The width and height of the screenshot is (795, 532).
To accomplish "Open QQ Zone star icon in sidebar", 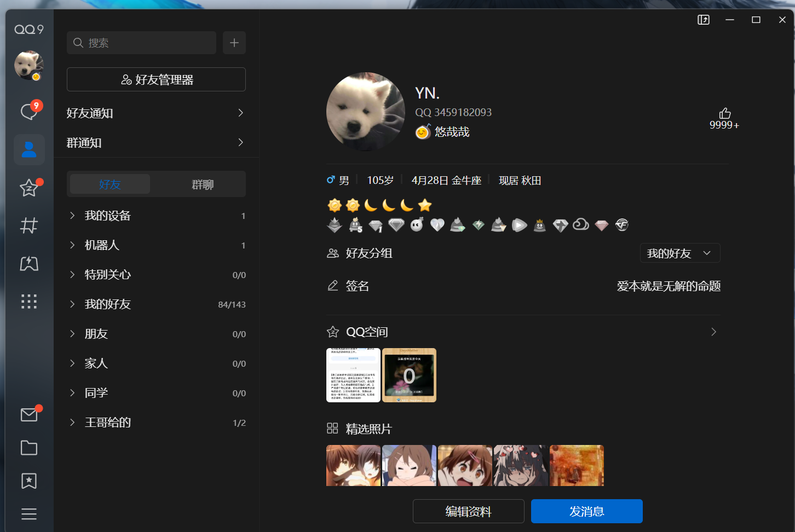I will pyautogui.click(x=29, y=188).
